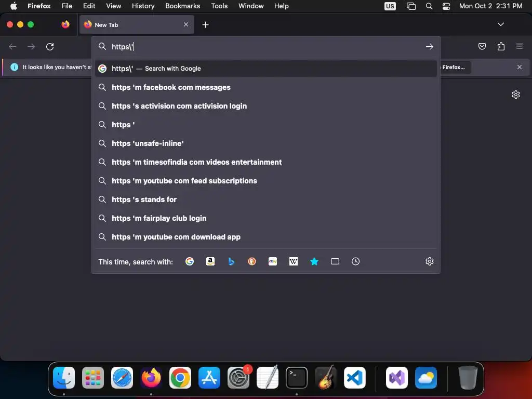Search with eBay one-off engine icon

(273, 261)
